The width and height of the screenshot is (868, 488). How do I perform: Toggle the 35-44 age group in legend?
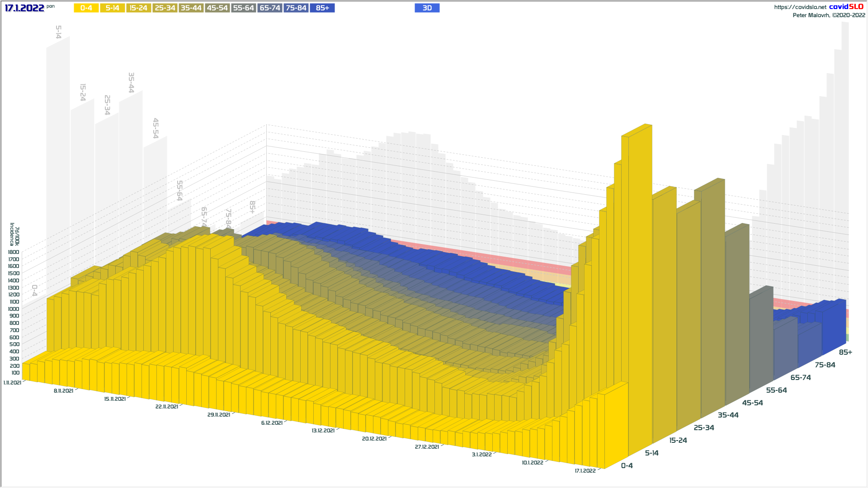click(x=191, y=8)
